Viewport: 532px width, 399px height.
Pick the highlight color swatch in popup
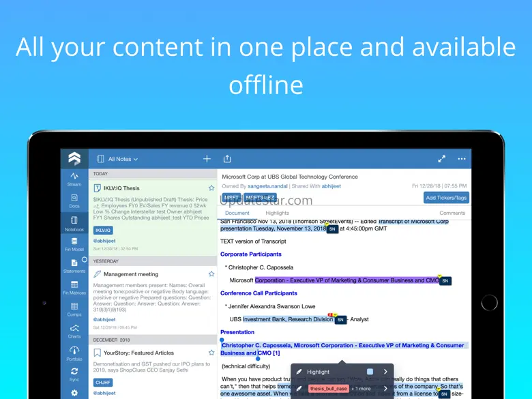tap(370, 372)
